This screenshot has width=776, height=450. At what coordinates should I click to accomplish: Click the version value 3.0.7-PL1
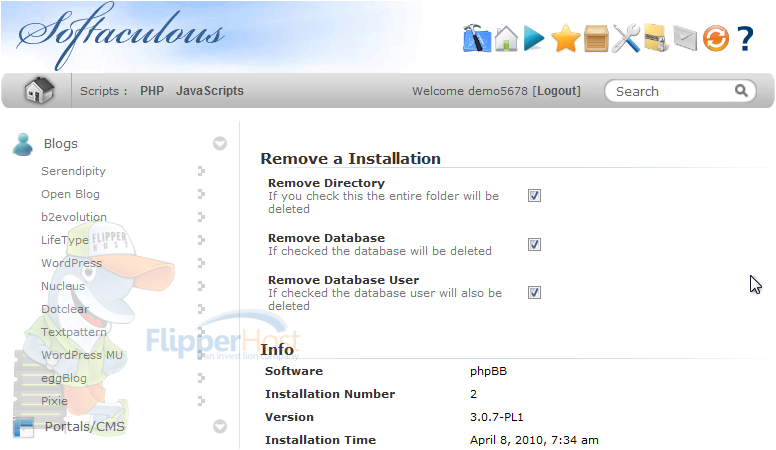click(x=496, y=417)
